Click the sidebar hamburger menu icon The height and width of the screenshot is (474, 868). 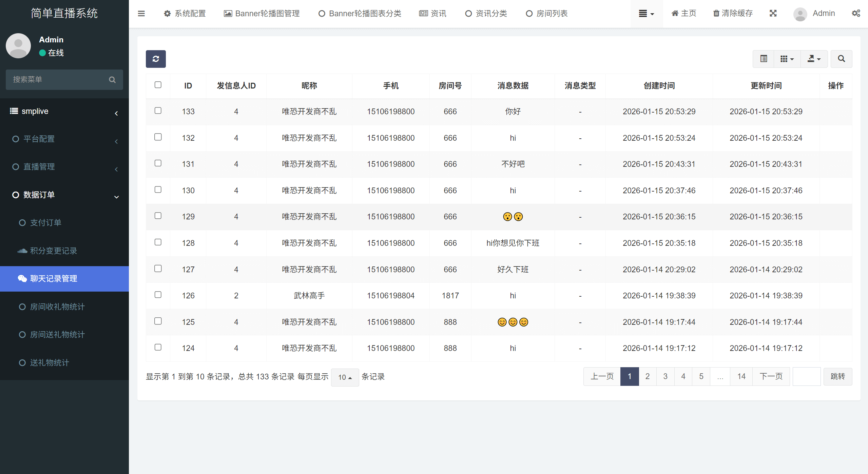coord(141,14)
